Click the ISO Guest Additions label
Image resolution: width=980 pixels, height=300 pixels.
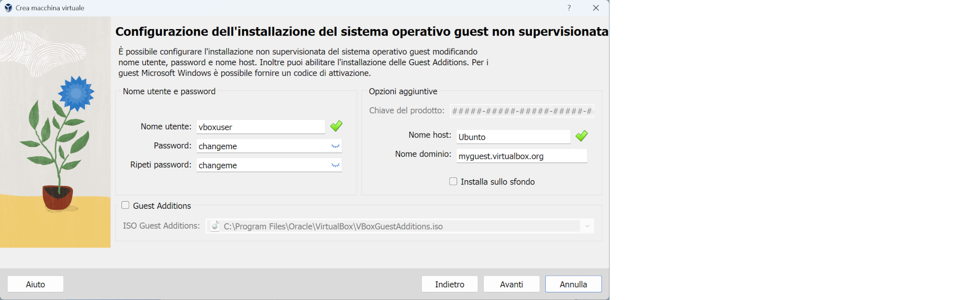click(161, 226)
